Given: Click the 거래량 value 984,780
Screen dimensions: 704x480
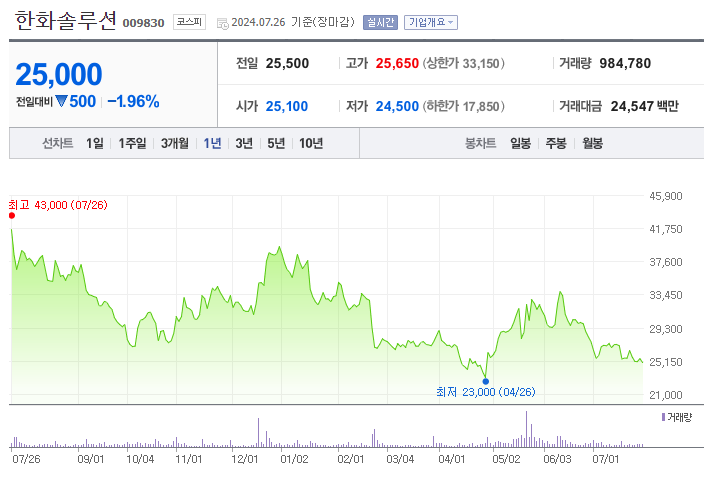Looking at the screenshot, I should coord(625,63).
